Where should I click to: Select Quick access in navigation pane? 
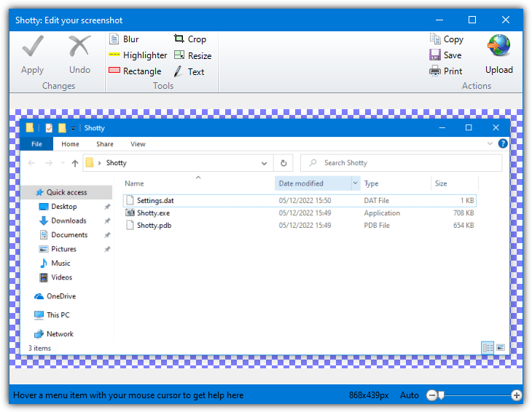coord(66,192)
